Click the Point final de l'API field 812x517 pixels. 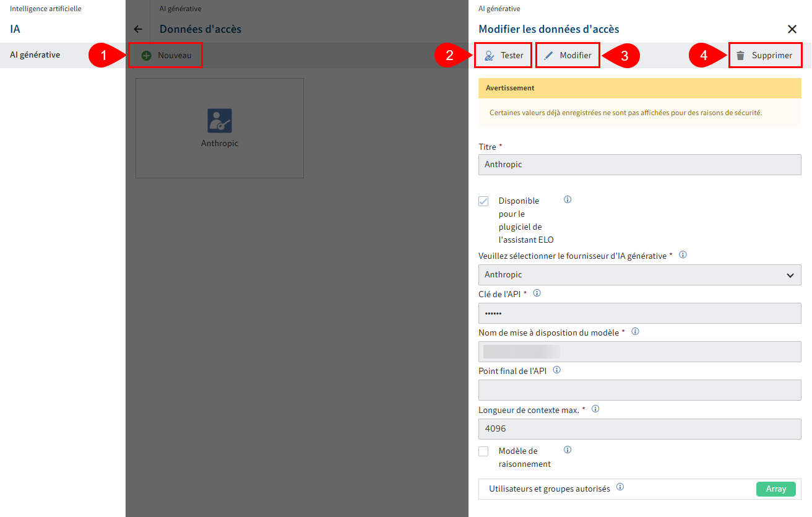coord(640,390)
